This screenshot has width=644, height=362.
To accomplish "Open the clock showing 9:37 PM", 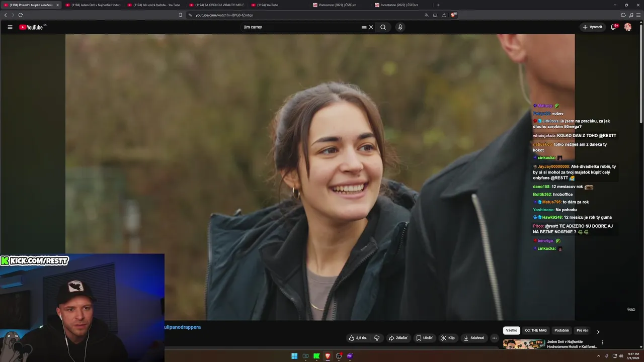I will pyautogui.click(x=633, y=356).
